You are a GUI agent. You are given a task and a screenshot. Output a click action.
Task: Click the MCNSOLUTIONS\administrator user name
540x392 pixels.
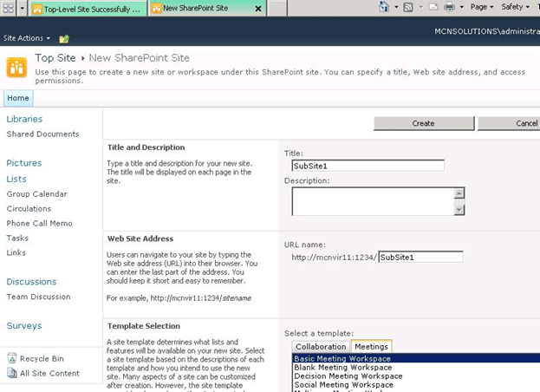tap(487, 31)
